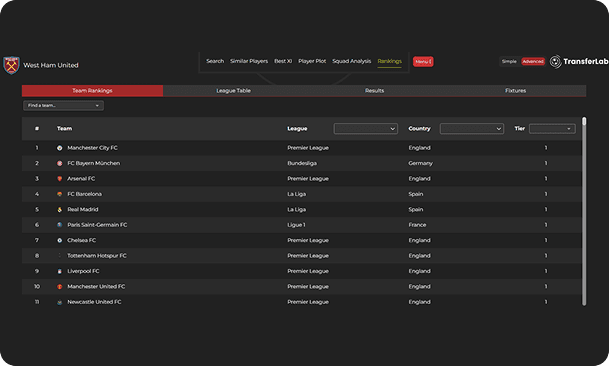609x366 pixels.
Task: Switch to the Fixtures tab
Action: pyautogui.click(x=515, y=91)
